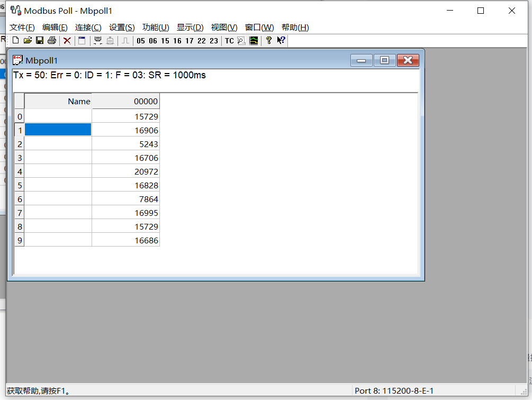The image size is (532, 400).
Task: Open the 显示(D) menu
Action: click(190, 27)
